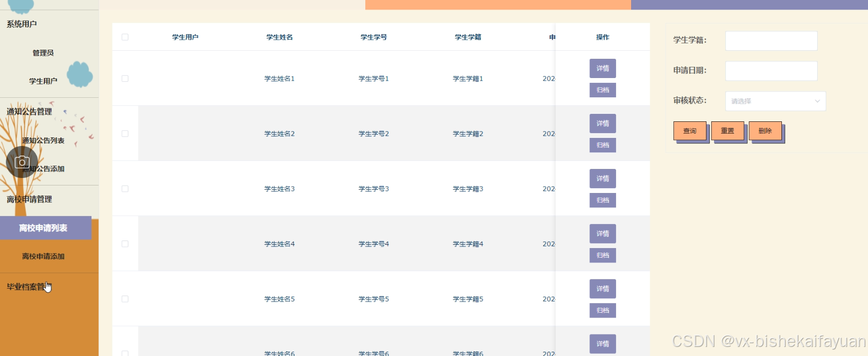The image size is (868, 356).
Task: Open 离校申请添加 in the sidebar
Action: pos(43,257)
